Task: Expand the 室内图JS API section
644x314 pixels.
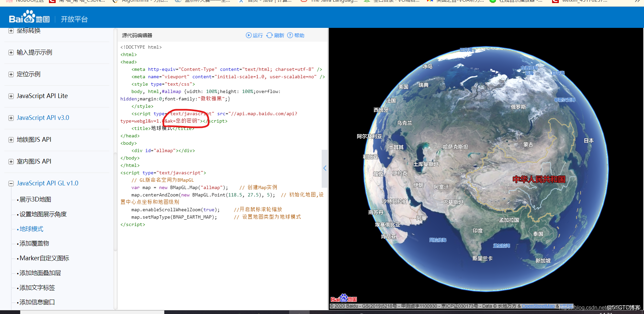Action: (x=11, y=162)
